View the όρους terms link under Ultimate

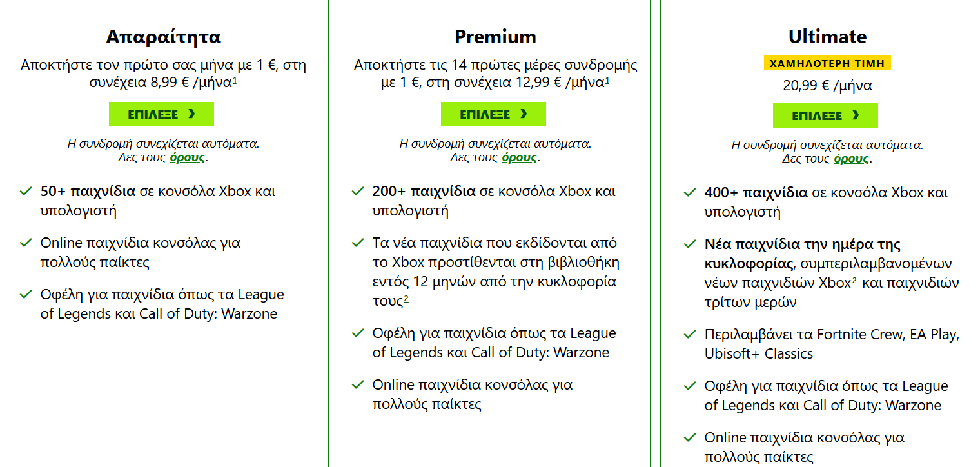pyautogui.click(x=851, y=159)
